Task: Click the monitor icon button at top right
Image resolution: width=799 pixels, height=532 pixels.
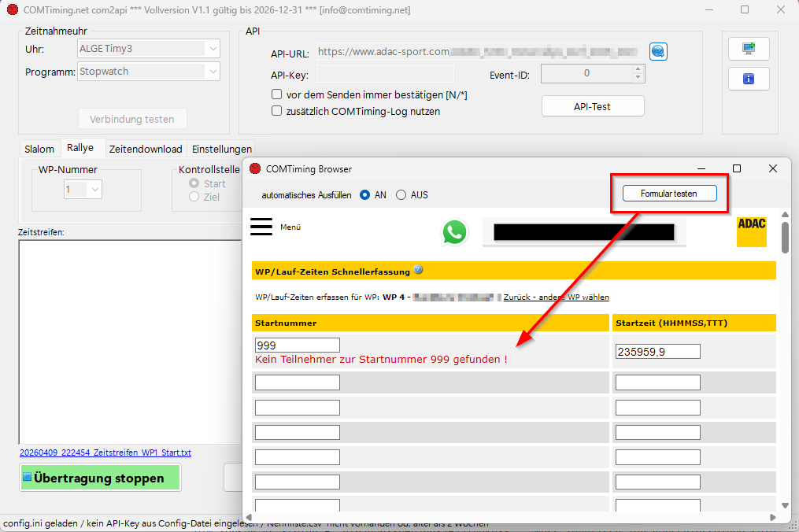Action: (x=748, y=48)
